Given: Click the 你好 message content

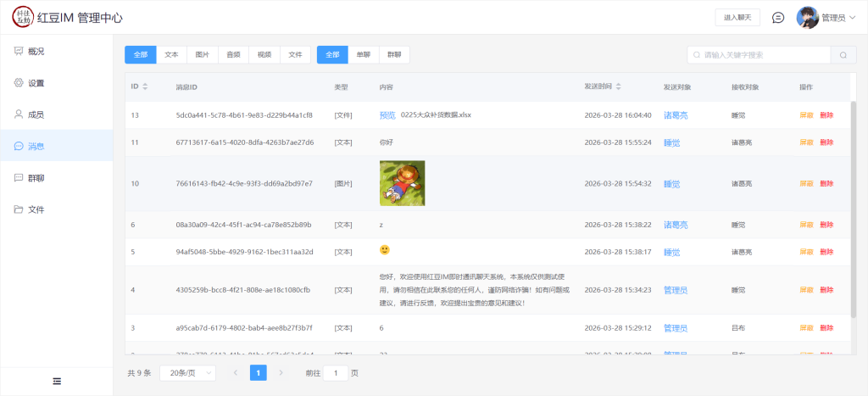Looking at the screenshot, I should [x=386, y=142].
